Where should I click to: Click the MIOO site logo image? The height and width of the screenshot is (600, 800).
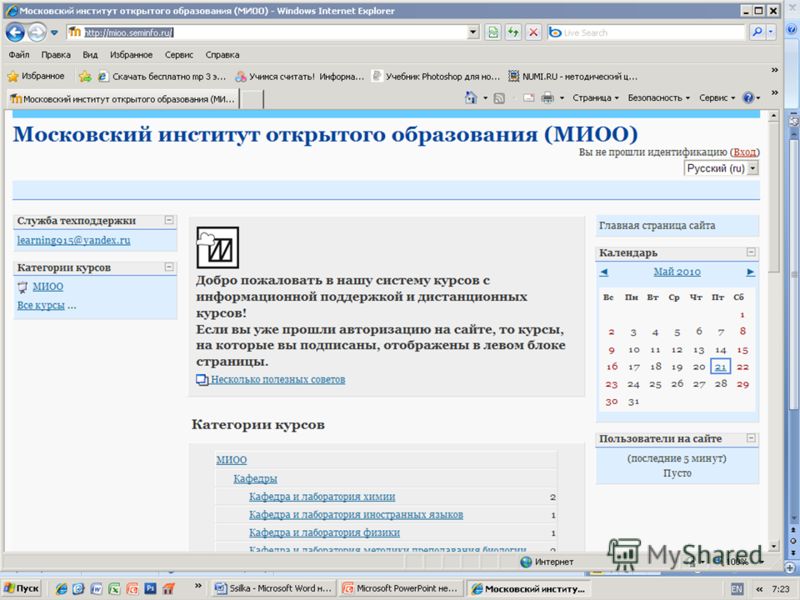[218, 248]
